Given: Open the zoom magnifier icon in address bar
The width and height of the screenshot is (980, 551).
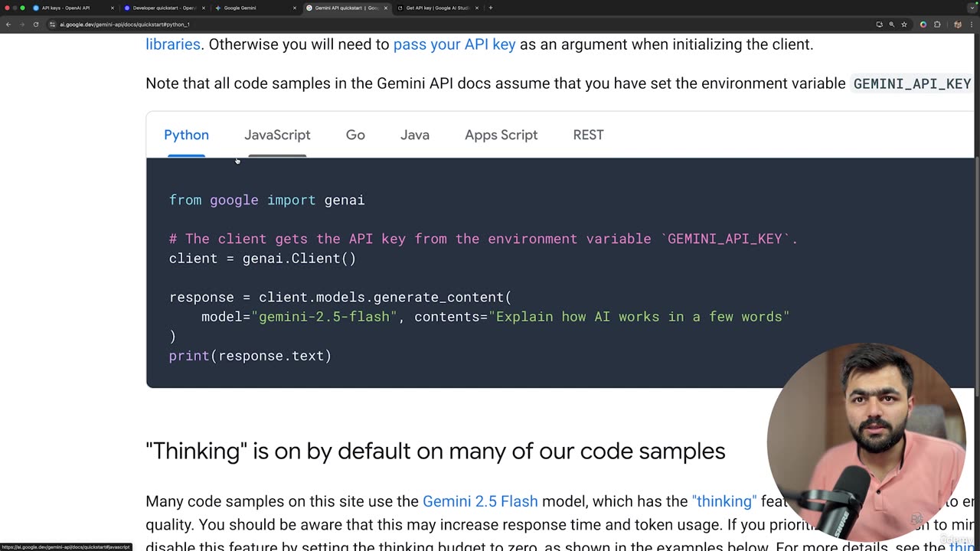Looking at the screenshot, I should pos(891,24).
